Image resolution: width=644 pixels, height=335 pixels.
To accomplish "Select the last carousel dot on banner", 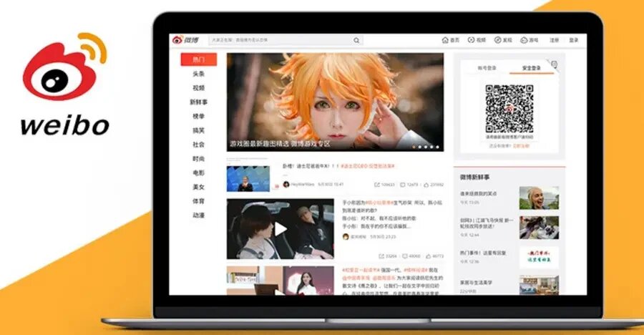I will pos(437,147).
